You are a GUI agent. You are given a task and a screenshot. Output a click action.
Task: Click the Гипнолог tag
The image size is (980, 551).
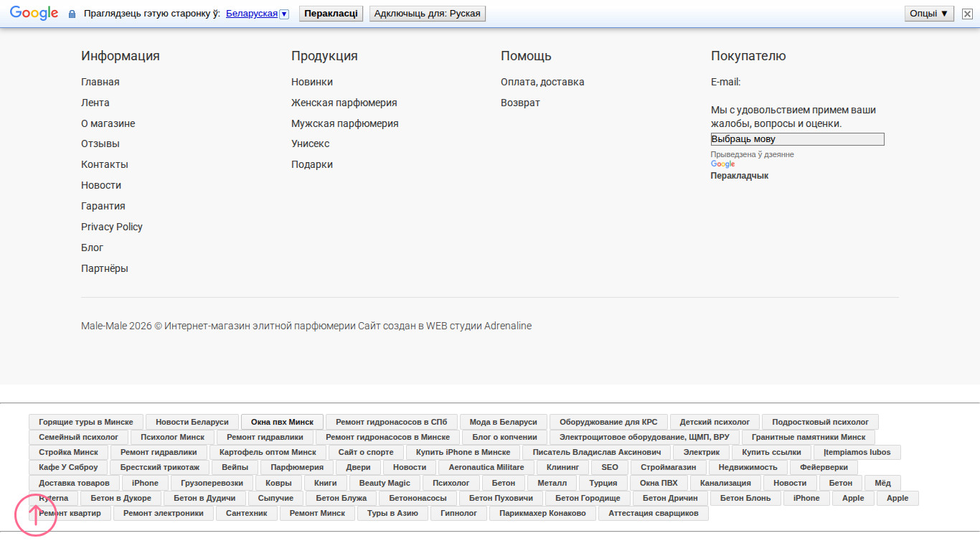point(459,513)
